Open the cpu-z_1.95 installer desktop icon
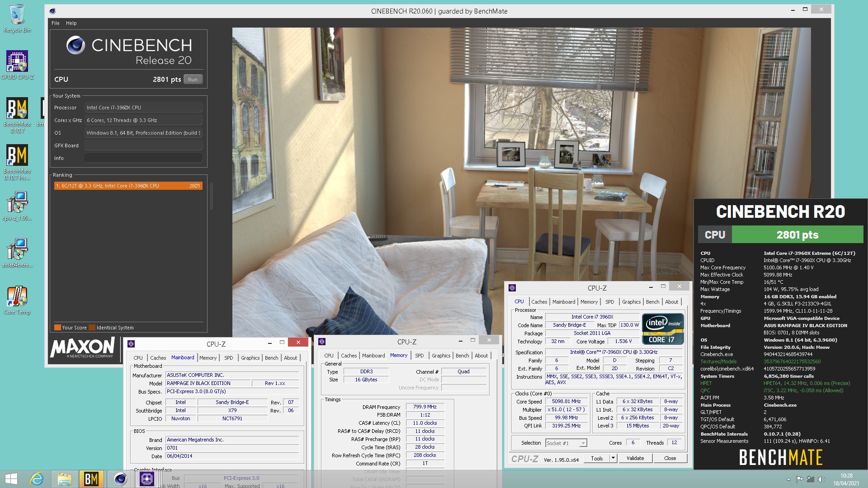868x488 pixels. tap(17, 206)
